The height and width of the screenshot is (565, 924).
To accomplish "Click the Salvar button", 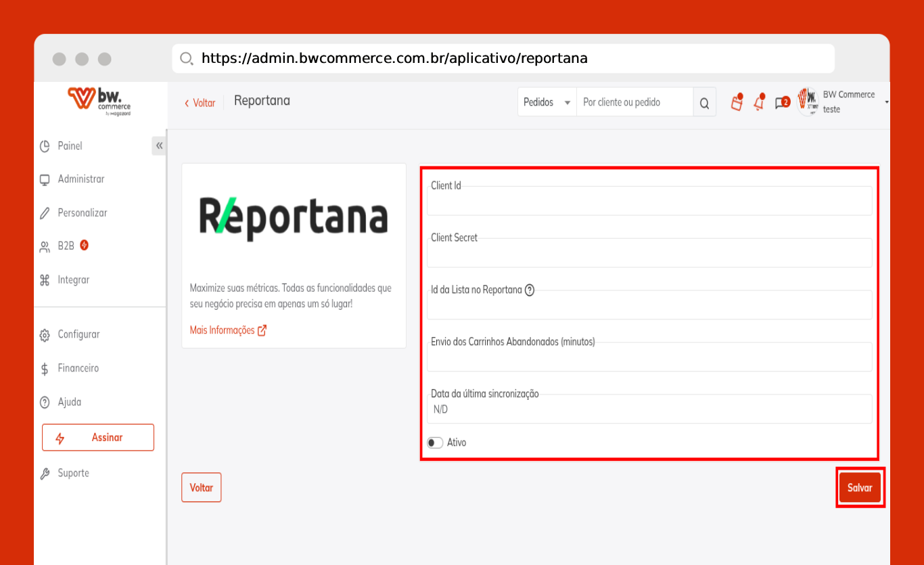I will pos(860,487).
